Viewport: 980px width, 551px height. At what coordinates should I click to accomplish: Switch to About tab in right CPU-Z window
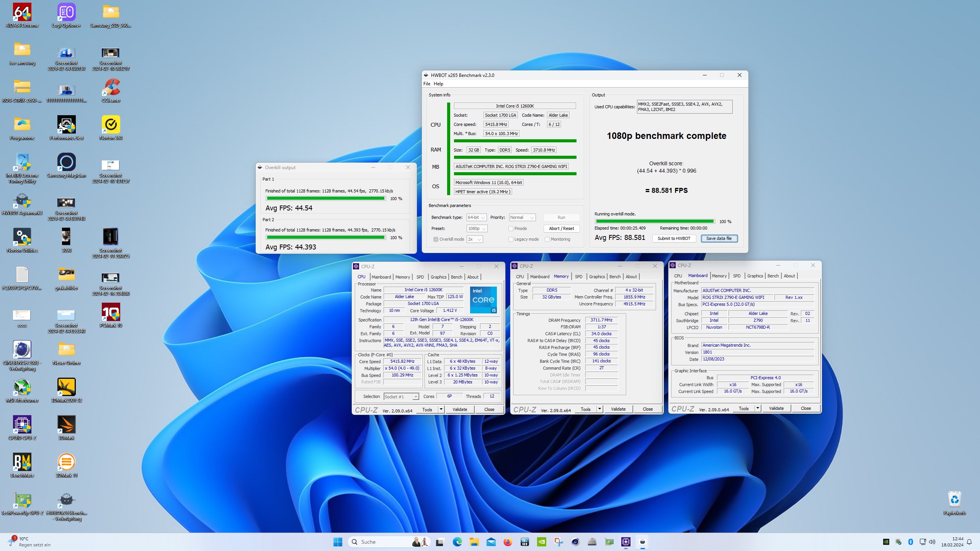click(x=789, y=276)
